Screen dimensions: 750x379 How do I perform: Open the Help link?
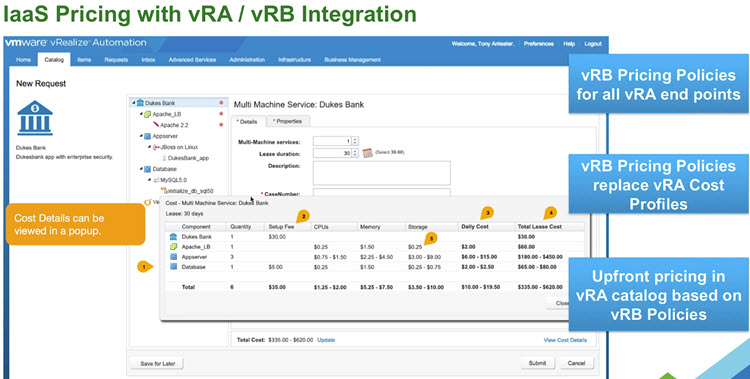click(569, 44)
